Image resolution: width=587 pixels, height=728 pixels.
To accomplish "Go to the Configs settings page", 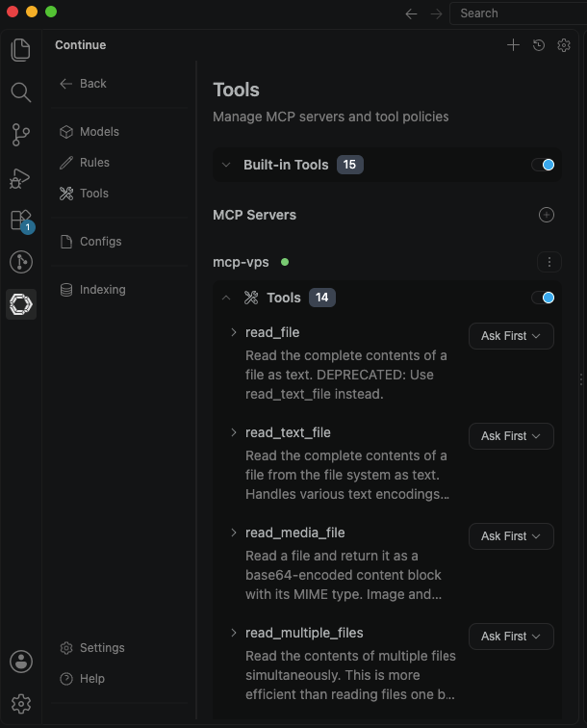I will [x=90, y=242].
